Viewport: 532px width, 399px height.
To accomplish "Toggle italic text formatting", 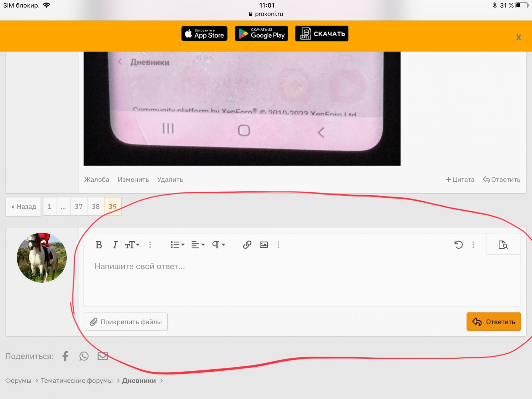I will (115, 245).
